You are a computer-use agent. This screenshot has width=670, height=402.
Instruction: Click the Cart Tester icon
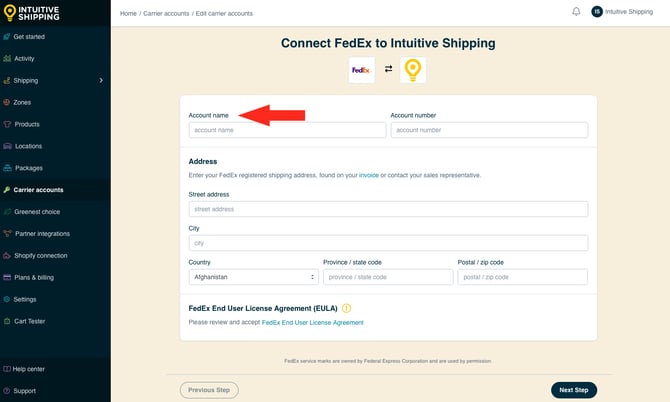pos(7,321)
